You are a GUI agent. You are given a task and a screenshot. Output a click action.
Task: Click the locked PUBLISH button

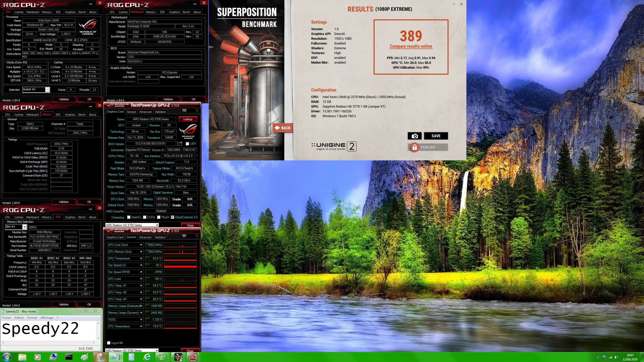(x=428, y=147)
